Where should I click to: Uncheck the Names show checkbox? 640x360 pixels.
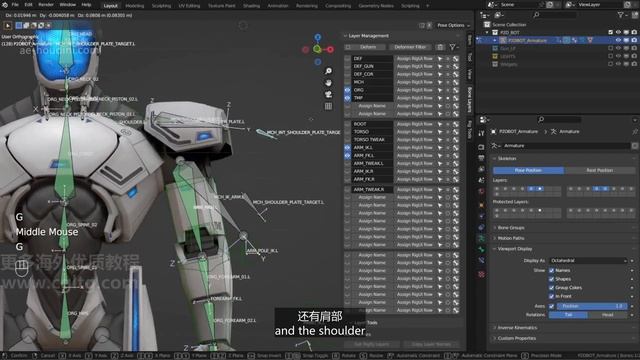tap(551, 270)
